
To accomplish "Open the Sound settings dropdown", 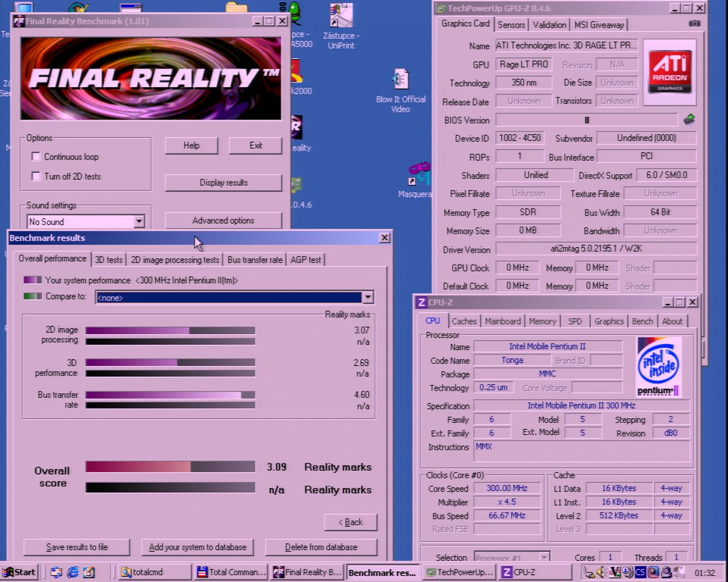I will 139,222.
